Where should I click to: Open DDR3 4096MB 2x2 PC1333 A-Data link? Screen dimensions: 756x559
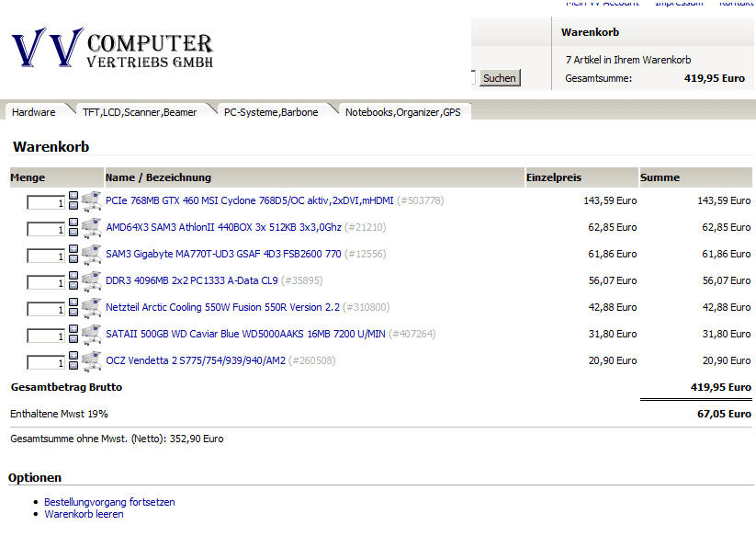[192, 280]
